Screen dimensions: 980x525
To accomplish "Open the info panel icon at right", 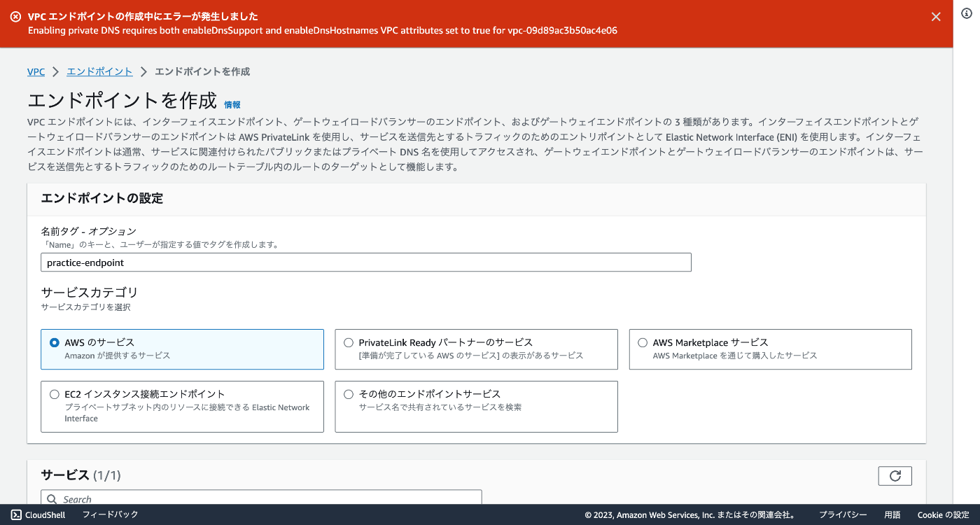I will pos(967,13).
